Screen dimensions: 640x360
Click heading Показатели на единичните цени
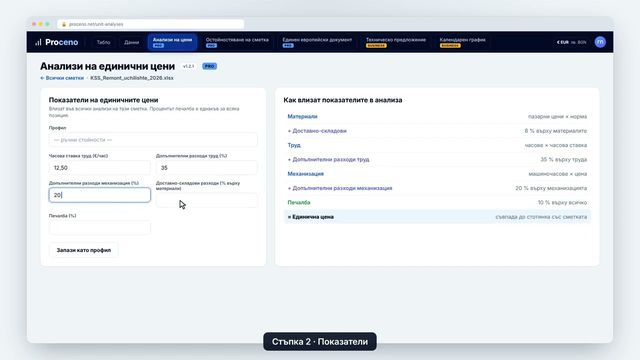tap(103, 100)
